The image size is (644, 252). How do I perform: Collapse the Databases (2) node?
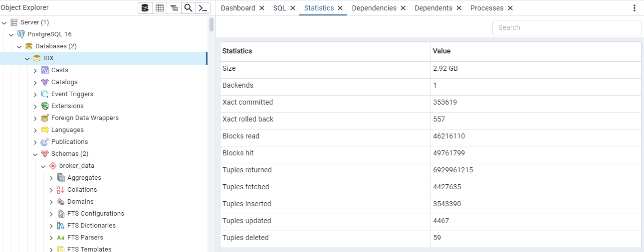pyautogui.click(x=19, y=46)
